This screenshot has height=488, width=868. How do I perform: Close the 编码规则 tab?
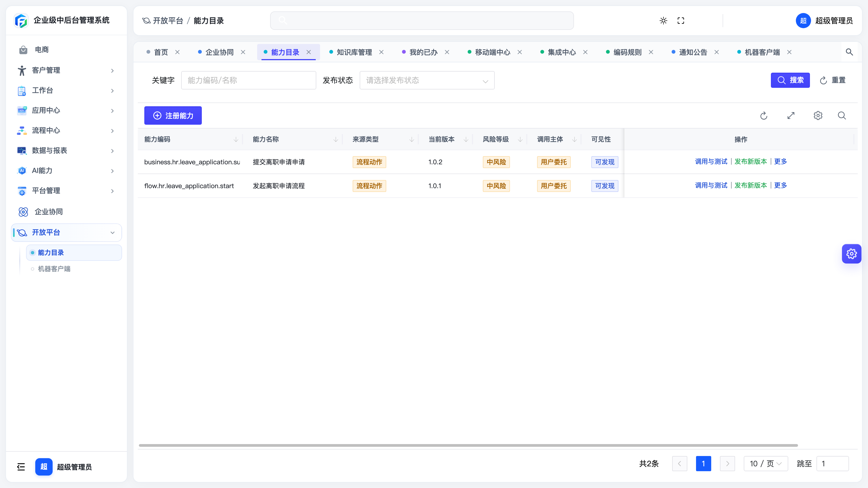pyautogui.click(x=651, y=52)
